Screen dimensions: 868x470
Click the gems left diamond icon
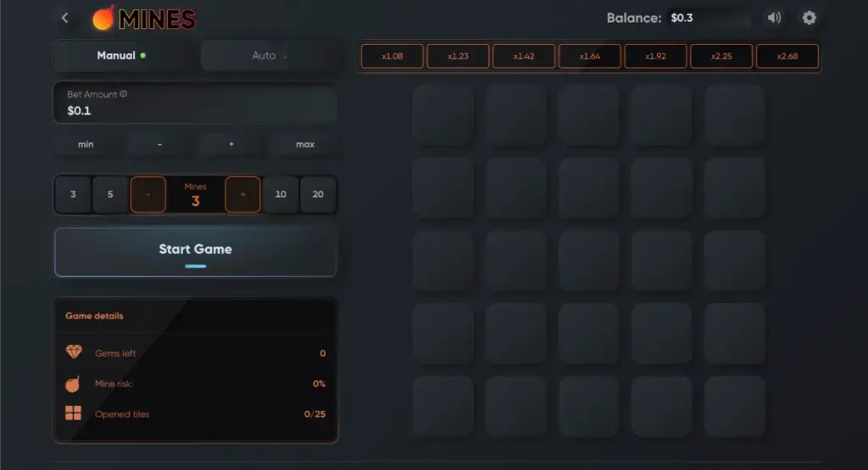tap(74, 352)
